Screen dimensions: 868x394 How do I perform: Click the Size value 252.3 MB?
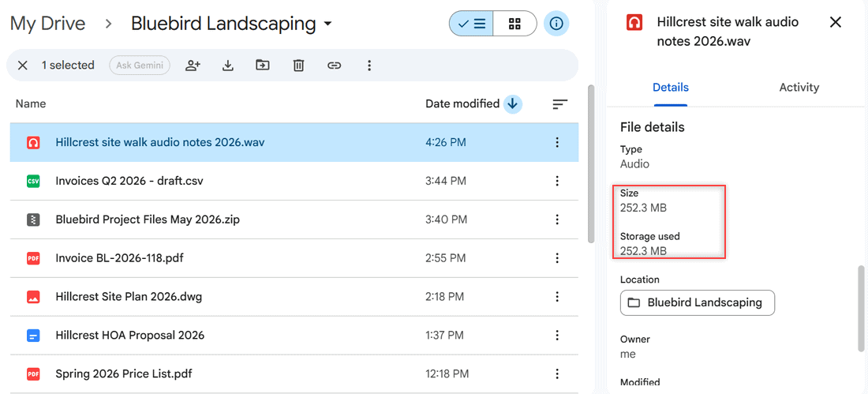point(643,208)
